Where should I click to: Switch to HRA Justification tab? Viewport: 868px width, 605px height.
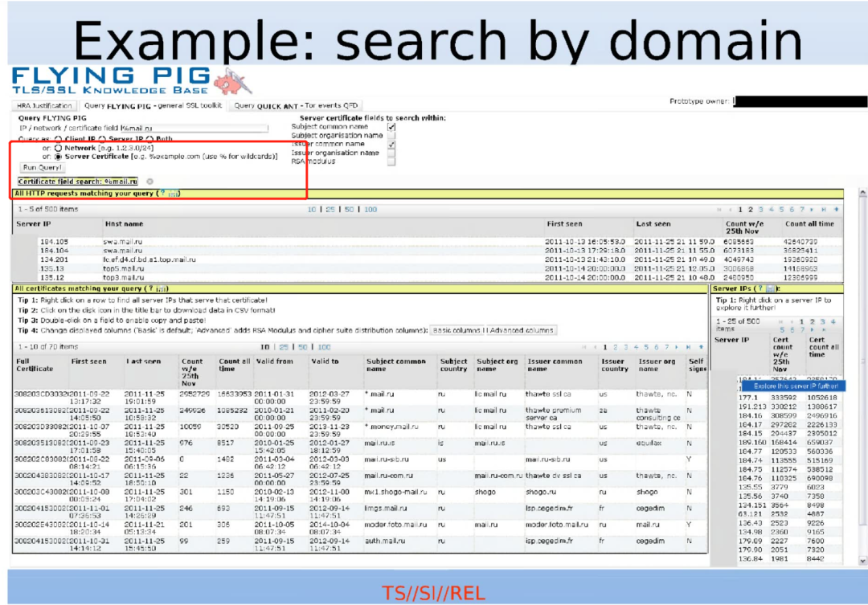click(44, 106)
